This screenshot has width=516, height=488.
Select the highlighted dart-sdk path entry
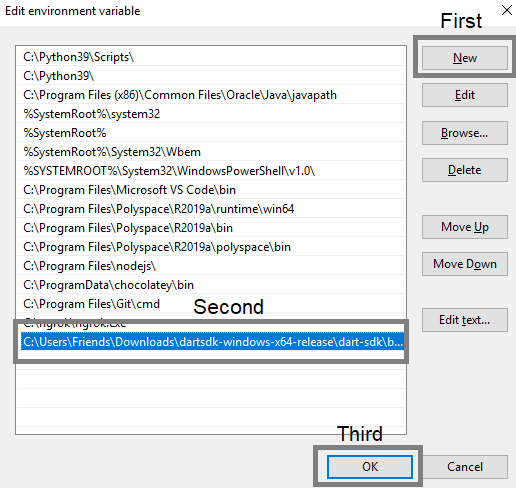[212, 342]
